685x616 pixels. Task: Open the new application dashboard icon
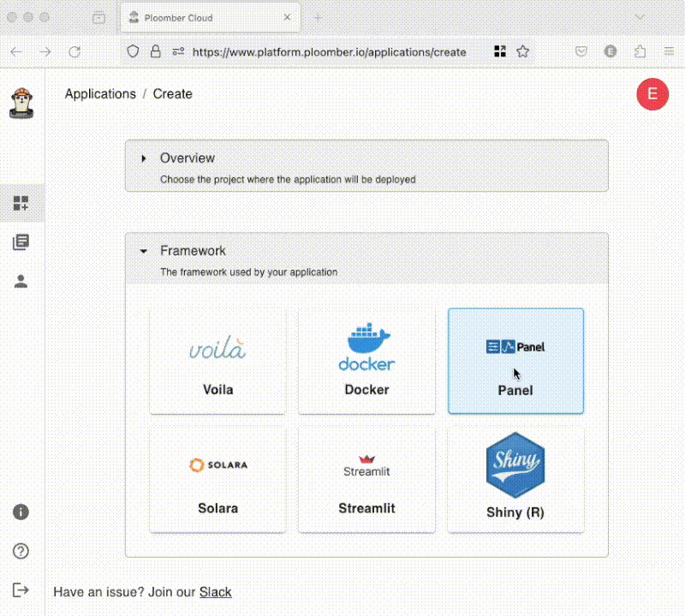coord(21,204)
